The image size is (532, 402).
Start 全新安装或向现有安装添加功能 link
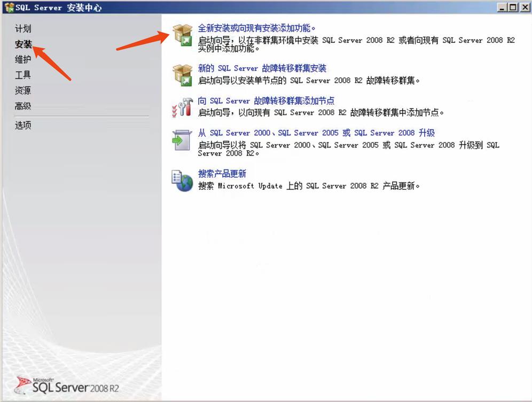[256, 28]
